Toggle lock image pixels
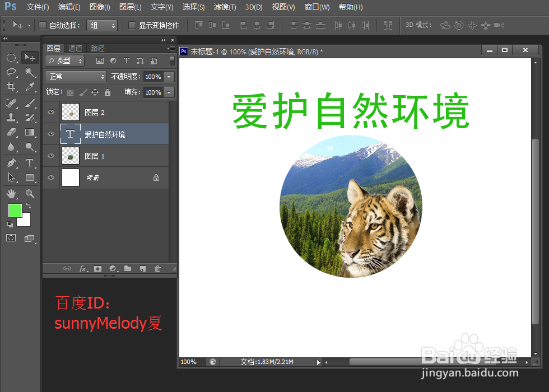 click(x=83, y=92)
